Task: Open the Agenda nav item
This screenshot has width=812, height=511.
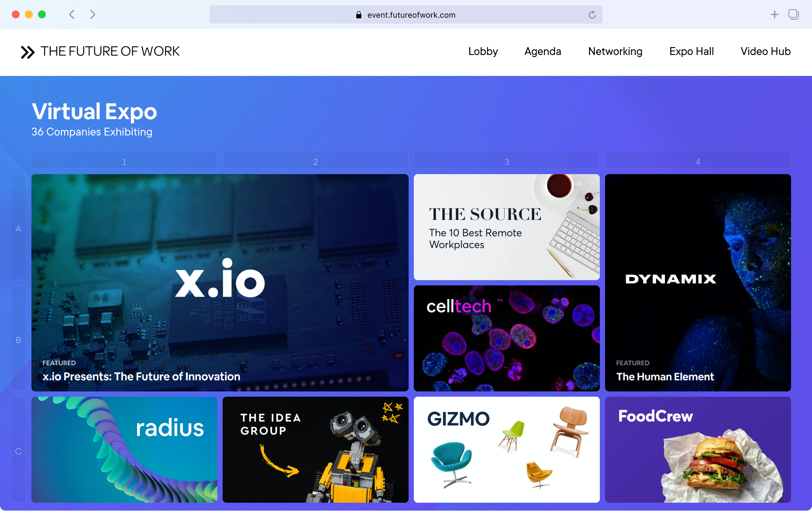Action: (543, 51)
